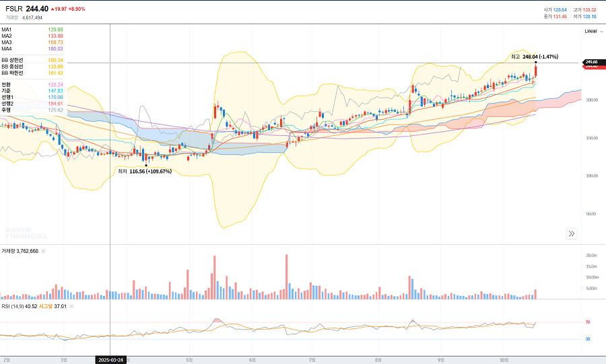The height and width of the screenshot is (364, 606).
Task: Select the +8.90% change value
Action: coord(77,9)
